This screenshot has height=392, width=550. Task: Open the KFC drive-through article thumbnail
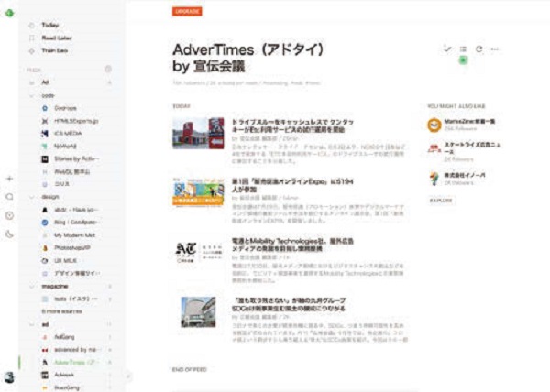[198, 134]
